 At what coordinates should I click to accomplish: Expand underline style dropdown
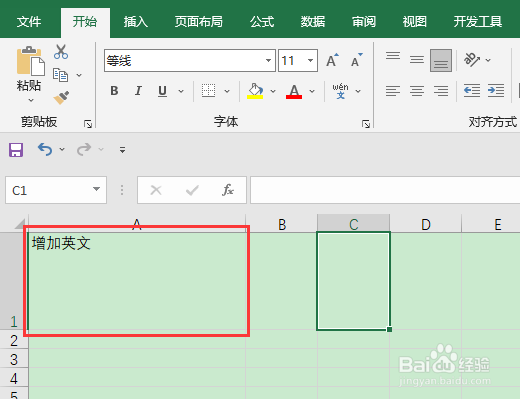181,91
